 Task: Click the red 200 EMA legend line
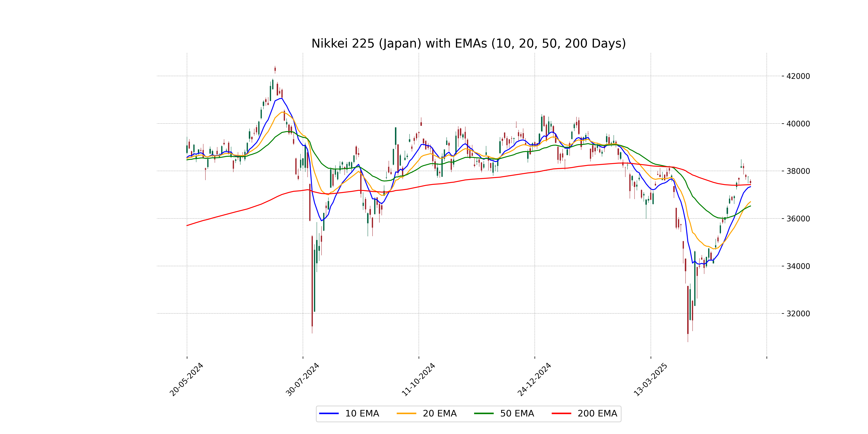(x=561, y=413)
